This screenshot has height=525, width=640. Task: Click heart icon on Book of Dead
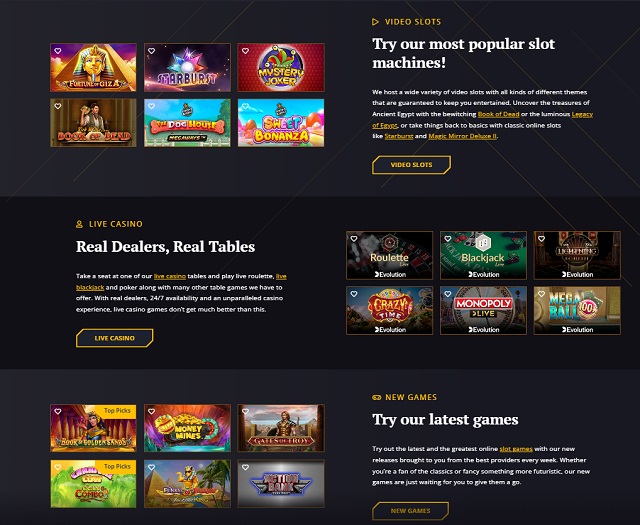pyautogui.click(x=58, y=106)
